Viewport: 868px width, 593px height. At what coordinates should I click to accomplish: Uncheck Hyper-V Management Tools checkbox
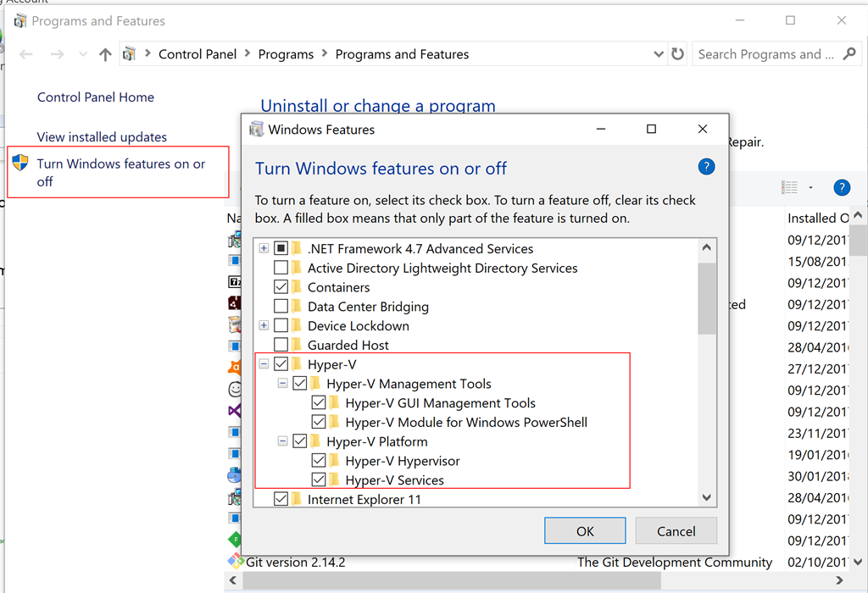tap(300, 384)
